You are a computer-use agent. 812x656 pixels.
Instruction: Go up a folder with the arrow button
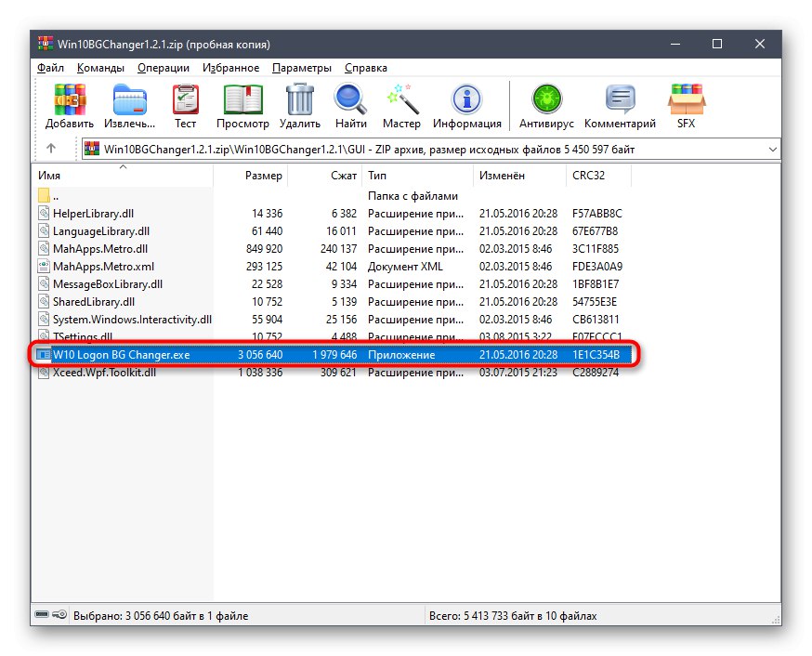click(x=49, y=149)
